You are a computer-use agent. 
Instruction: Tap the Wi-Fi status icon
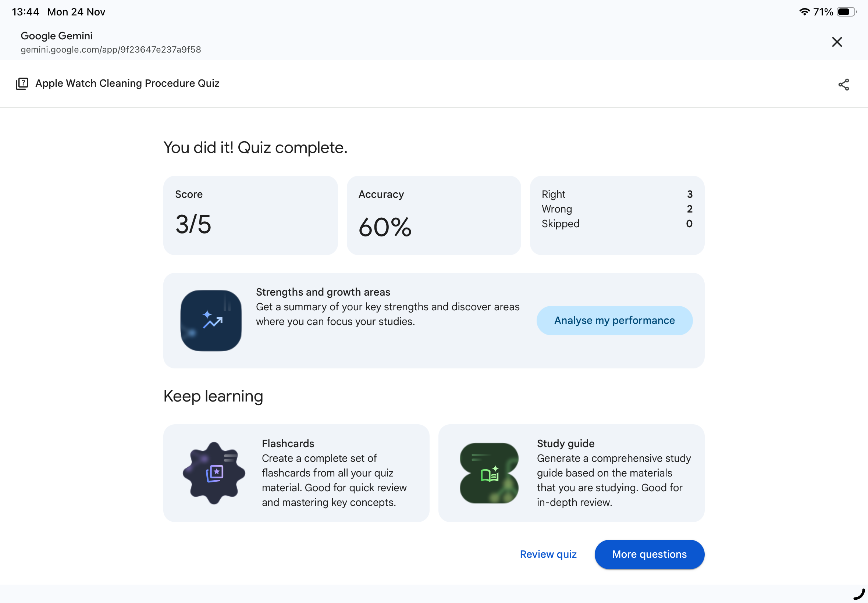804,12
